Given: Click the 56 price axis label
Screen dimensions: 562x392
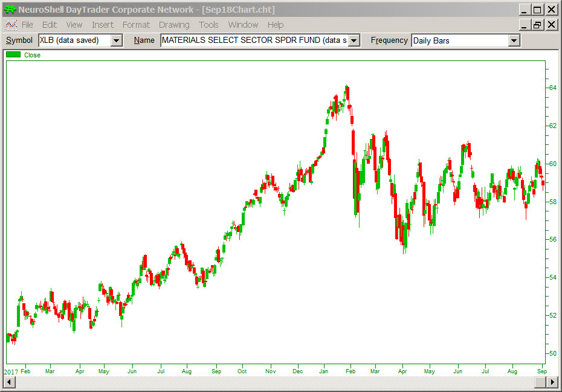Looking at the screenshot, I should (553, 239).
